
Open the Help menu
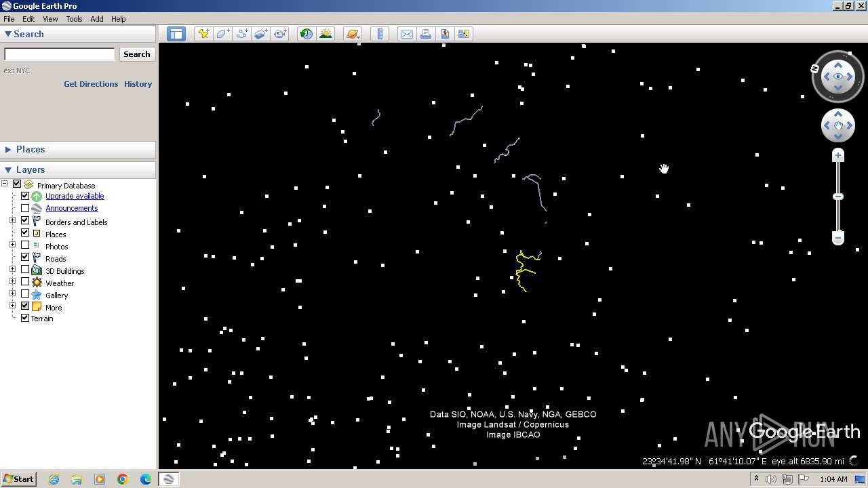click(118, 19)
